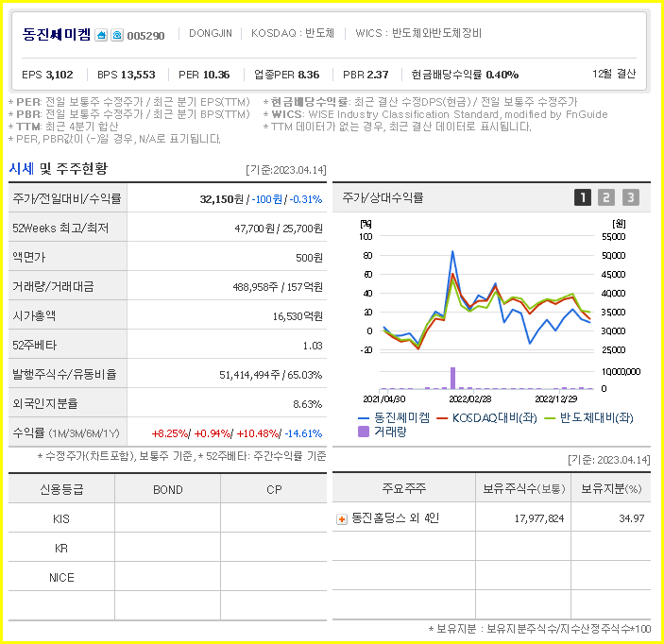Click the CP column header

[x=274, y=489]
